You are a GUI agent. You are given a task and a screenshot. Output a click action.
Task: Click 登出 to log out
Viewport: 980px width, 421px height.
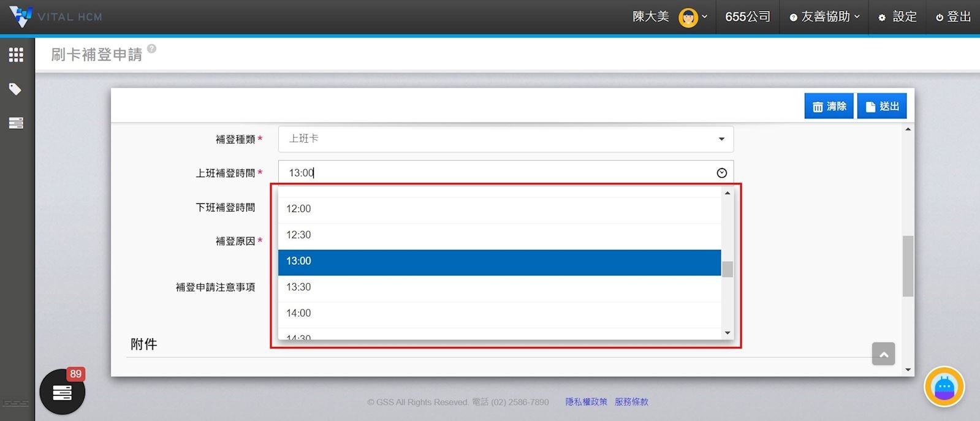coord(954,17)
